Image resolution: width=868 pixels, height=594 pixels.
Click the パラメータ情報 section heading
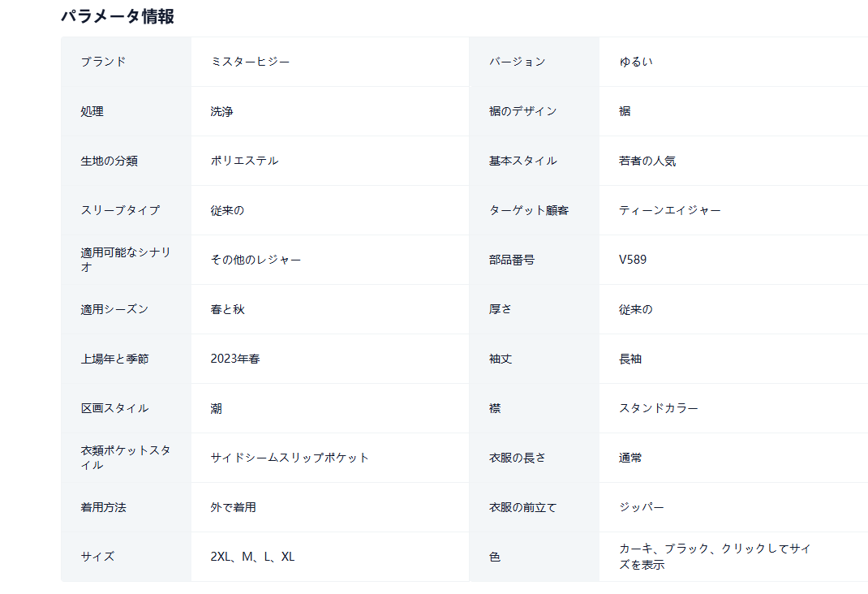[118, 16]
